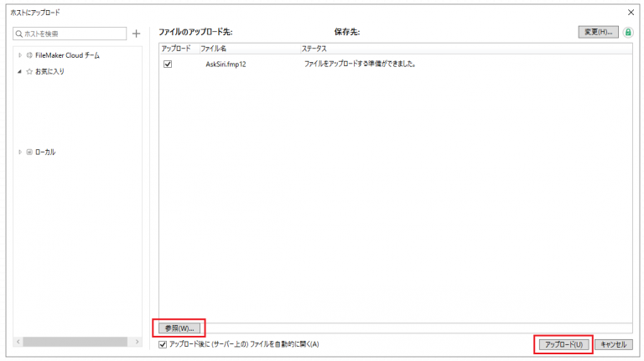The height and width of the screenshot is (361, 644).
Task: Click the ホストを検索 search field
Action: (x=70, y=34)
